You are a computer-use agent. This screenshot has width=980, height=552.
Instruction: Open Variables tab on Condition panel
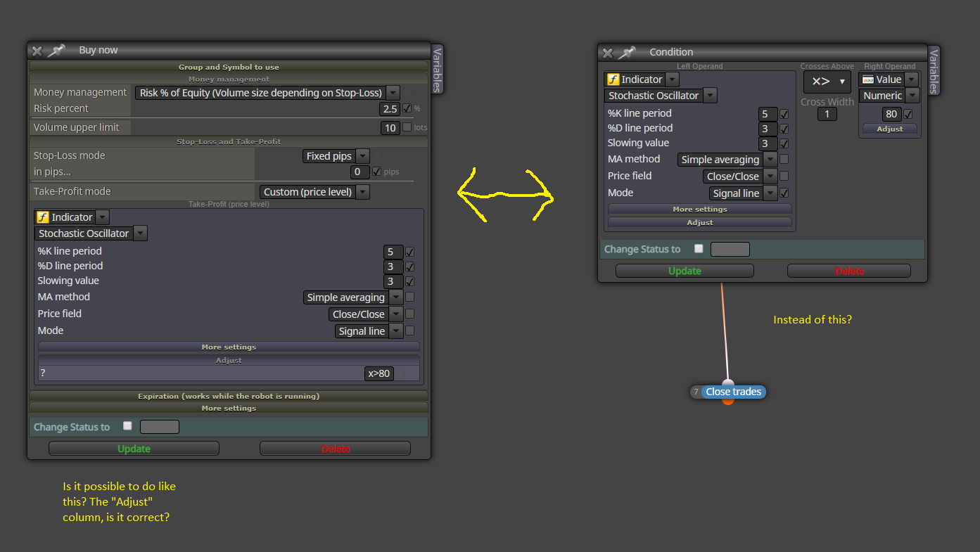tap(934, 70)
